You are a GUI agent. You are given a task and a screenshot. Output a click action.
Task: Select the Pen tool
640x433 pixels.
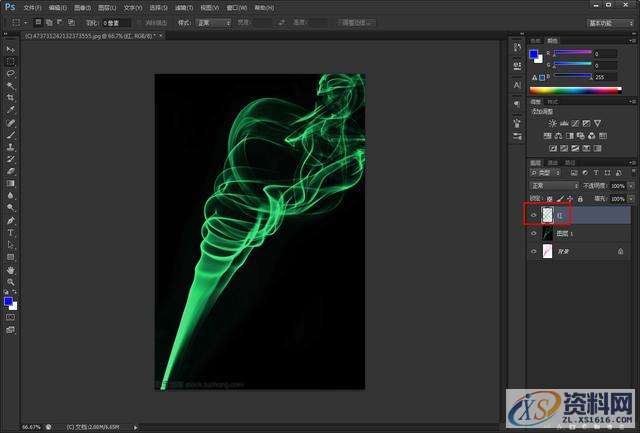tap(11, 220)
